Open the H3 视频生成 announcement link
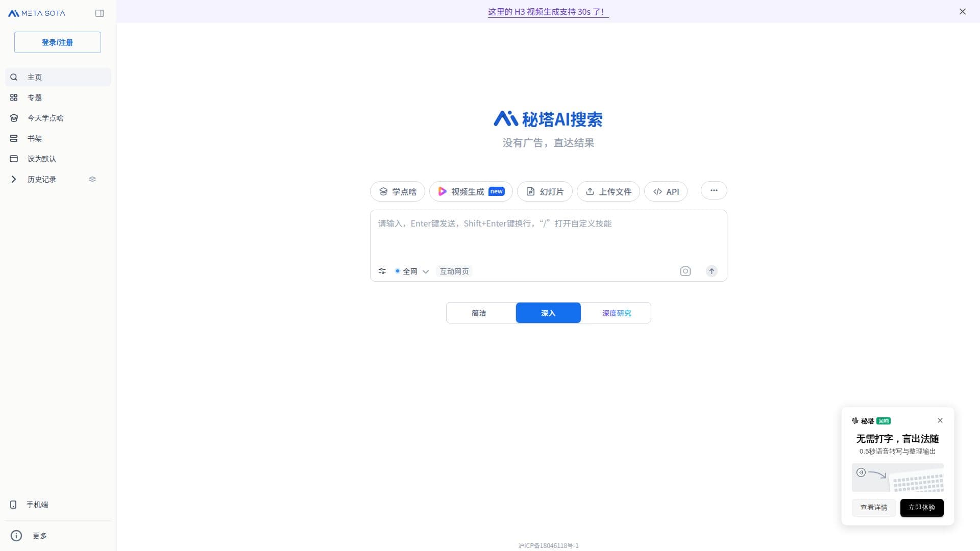The image size is (980, 551). click(x=548, y=12)
